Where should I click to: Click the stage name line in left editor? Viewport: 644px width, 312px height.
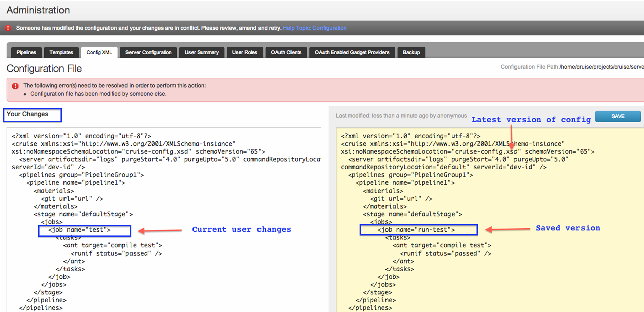(x=83, y=214)
